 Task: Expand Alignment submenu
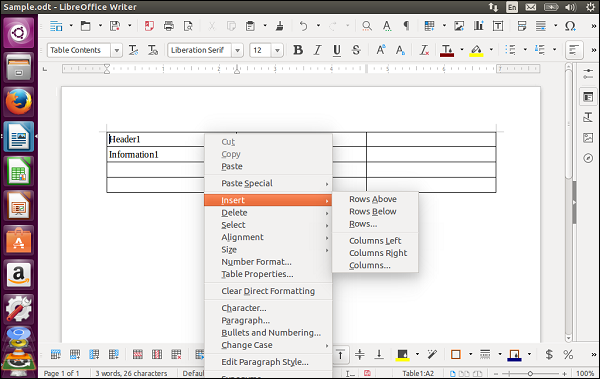point(268,237)
